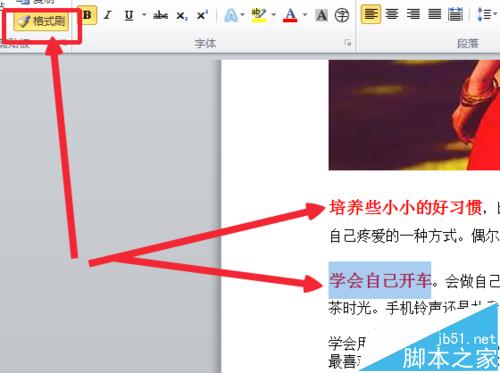Open font color dropdown arrow

click(x=305, y=15)
